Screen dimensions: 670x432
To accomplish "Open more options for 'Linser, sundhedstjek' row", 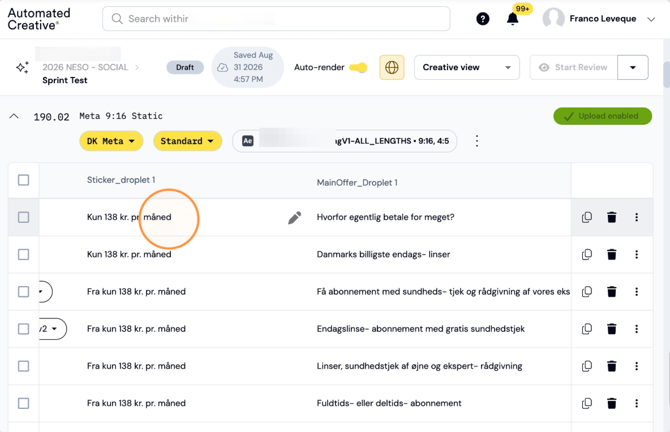I will (x=637, y=366).
